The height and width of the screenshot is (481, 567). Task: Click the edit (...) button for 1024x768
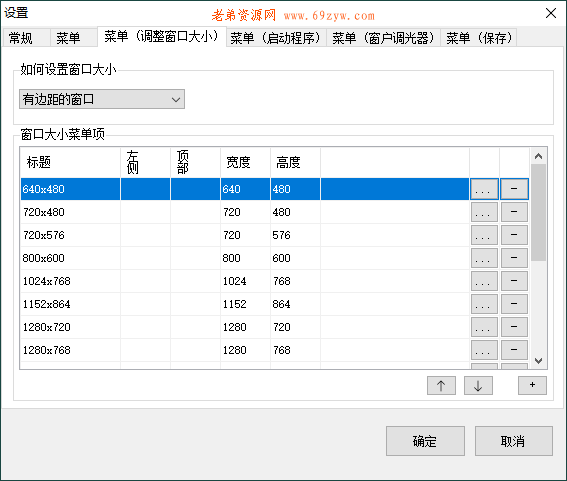click(484, 281)
